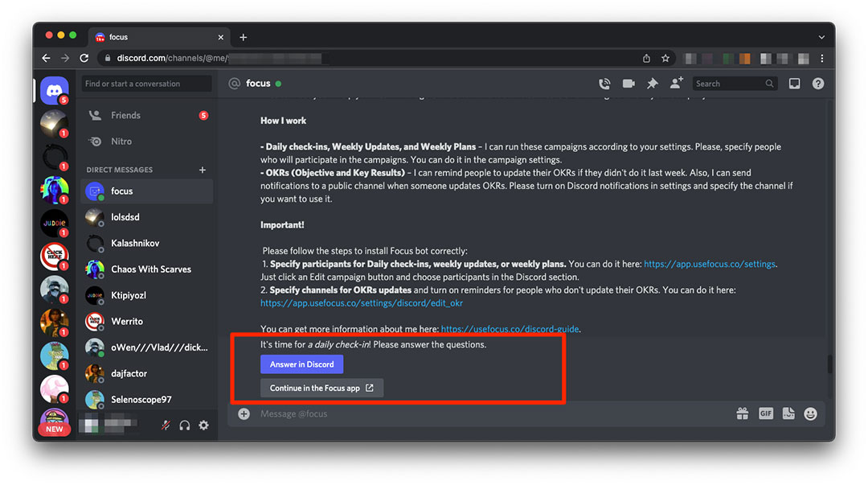Open Selenoscope97 direct message
This screenshot has width=868, height=485.
[147, 399]
